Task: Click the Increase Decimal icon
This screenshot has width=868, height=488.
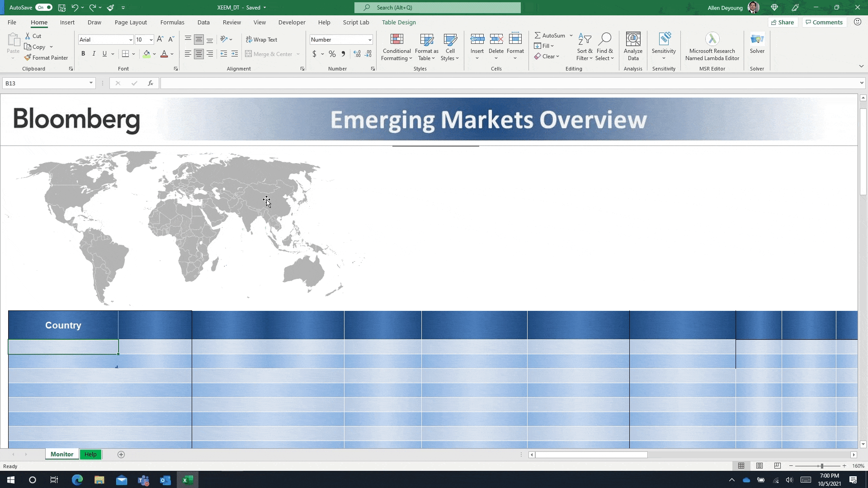Action: 357,54
